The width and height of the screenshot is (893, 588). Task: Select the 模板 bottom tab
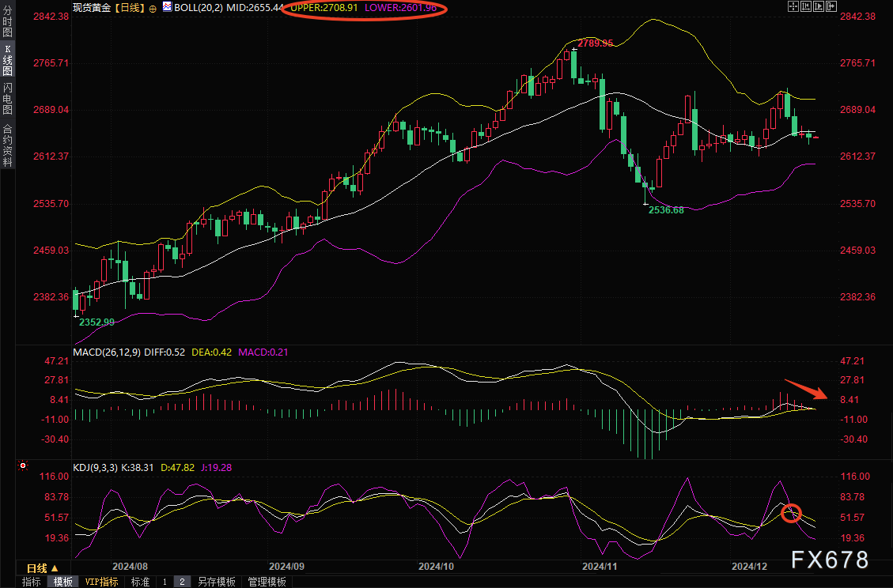pyautogui.click(x=63, y=582)
